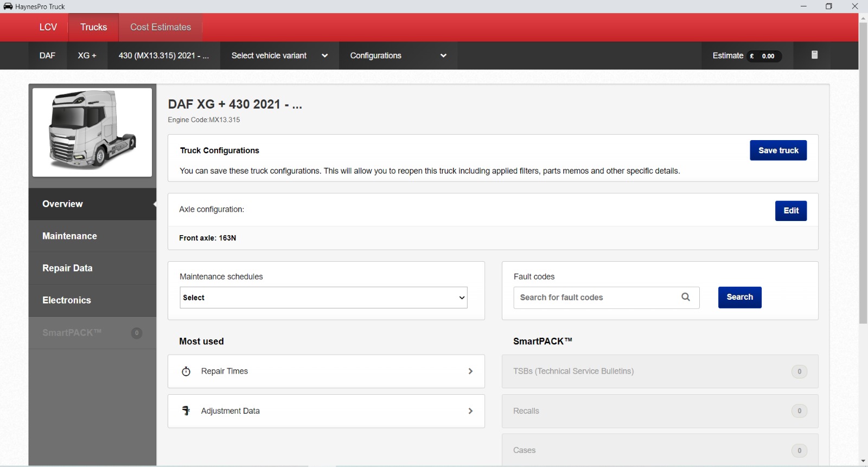Click the Cases zero count badge

point(799,451)
